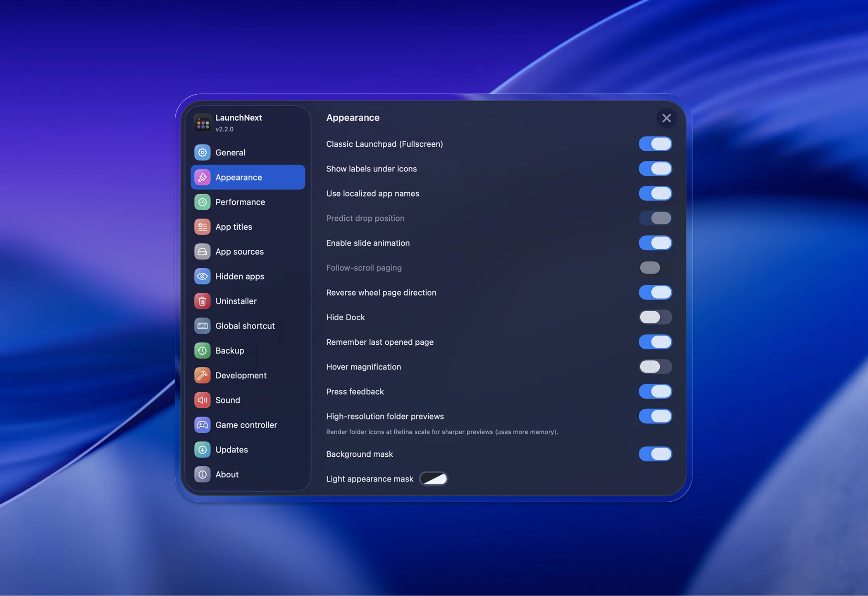Turn on Hover magnification switch
868x596 pixels.
pyautogui.click(x=655, y=367)
